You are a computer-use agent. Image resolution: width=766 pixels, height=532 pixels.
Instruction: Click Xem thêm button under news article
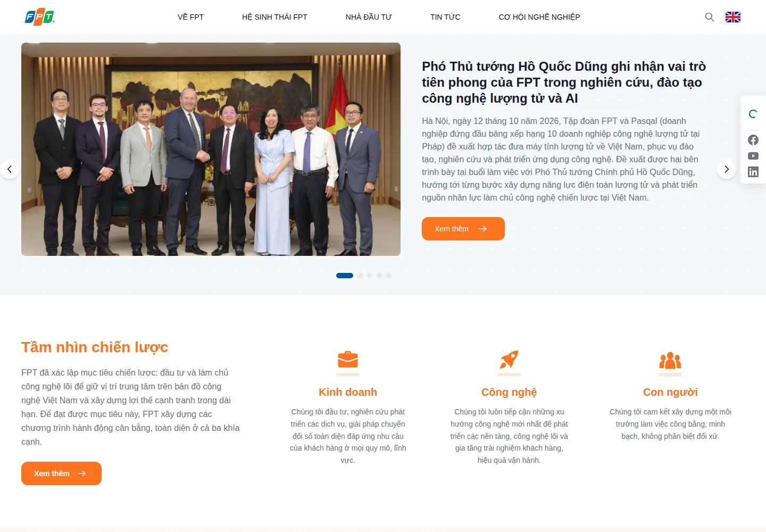[x=463, y=229]
